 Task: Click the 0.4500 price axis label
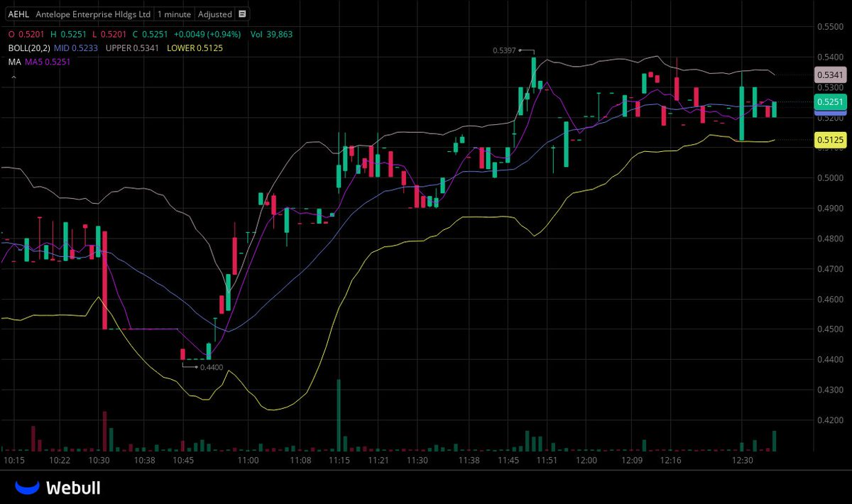tap(829, 330)
